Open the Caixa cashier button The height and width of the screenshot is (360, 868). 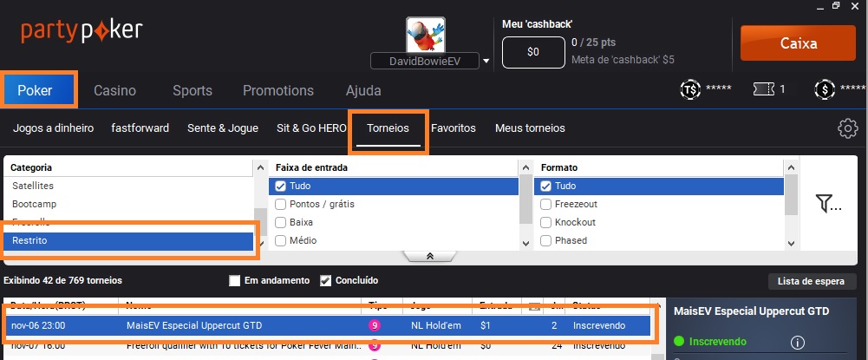click(799, 43)
